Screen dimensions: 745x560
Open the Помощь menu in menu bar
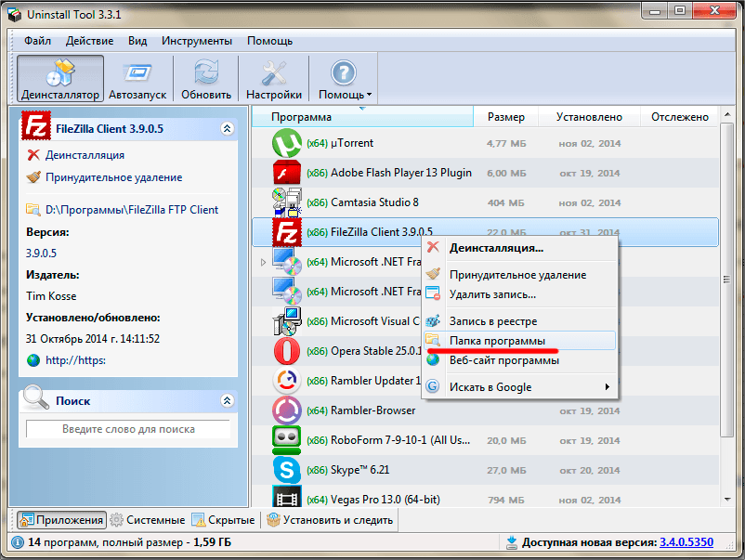(269, 41)
